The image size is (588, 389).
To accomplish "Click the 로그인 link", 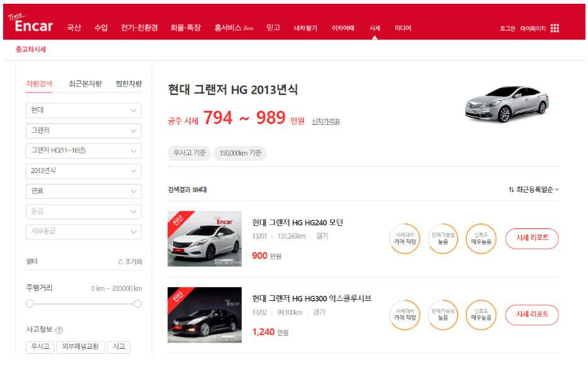I will pos(507,28).
